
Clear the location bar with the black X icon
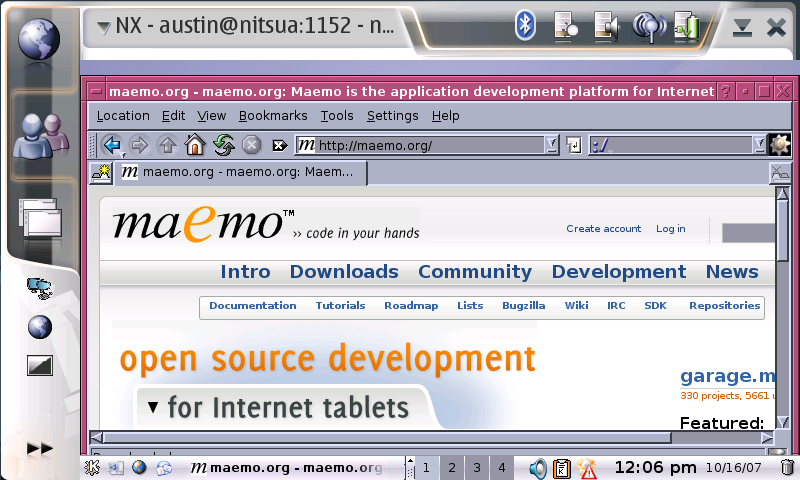[x=280, y=146]
